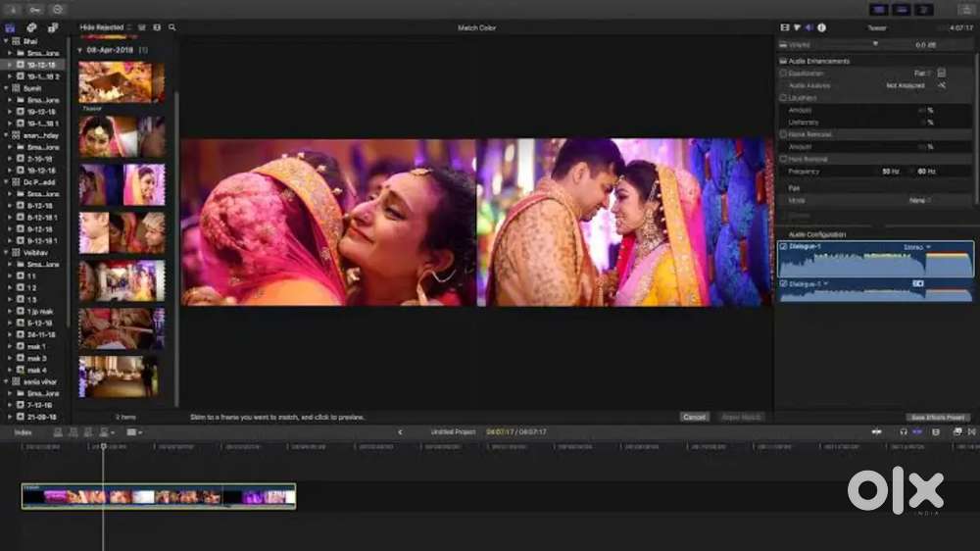Show the Audio inspector speaker icon
The width and height of the screenshot is (980, 551).
click(x=808, y=27)
